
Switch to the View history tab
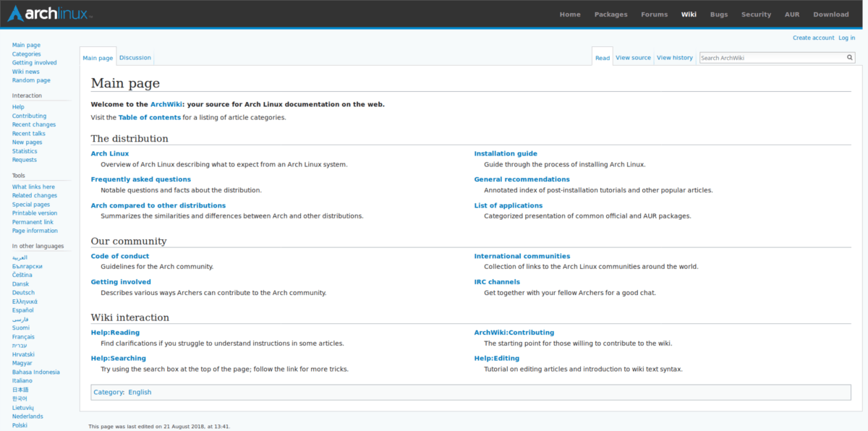[674, 57]
